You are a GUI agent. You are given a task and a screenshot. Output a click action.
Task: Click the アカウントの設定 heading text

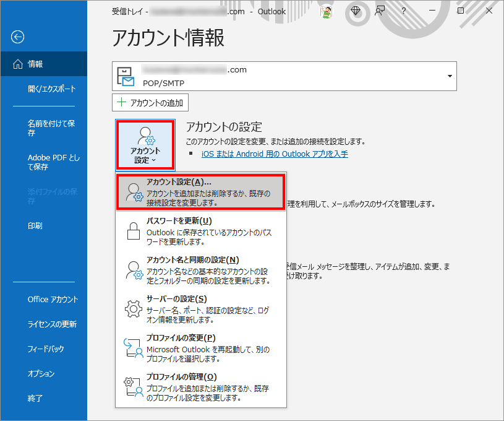tap(224, 127)
